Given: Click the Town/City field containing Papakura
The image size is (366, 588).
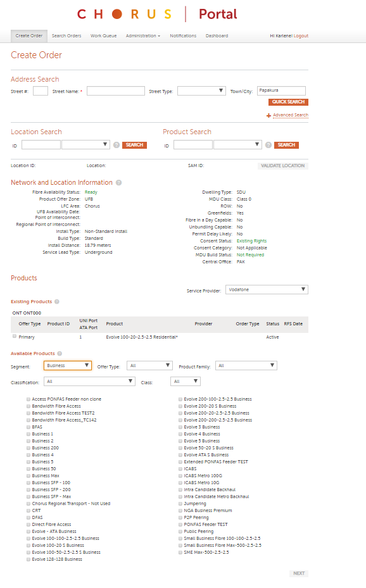Looking at the screenshot, I should tap(281, 91).
